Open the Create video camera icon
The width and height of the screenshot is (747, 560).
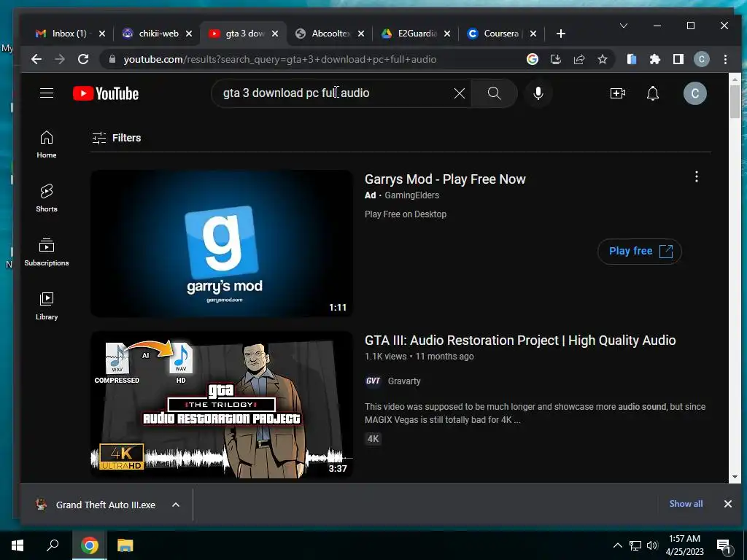click(618, 93)
